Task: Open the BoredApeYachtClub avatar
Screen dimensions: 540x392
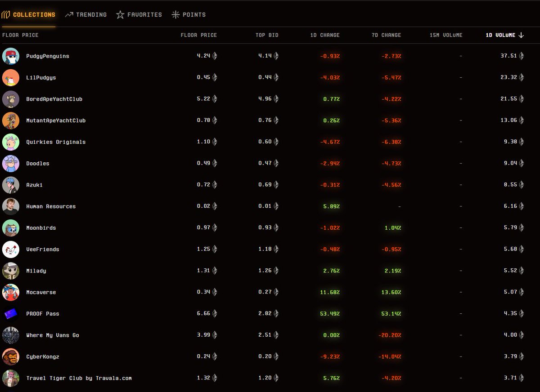Action: tap(11, 99)
